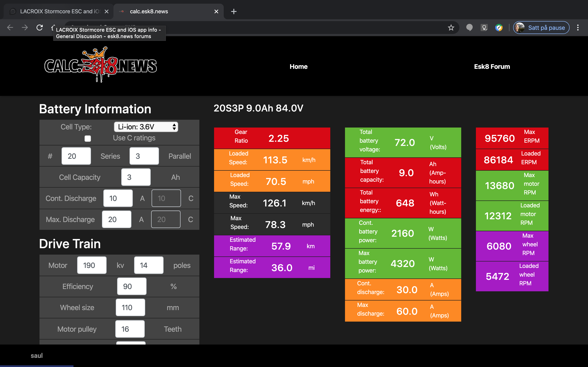Open new tab with plus icon
The width and height of the screenshot is (588, 367).
234,11
